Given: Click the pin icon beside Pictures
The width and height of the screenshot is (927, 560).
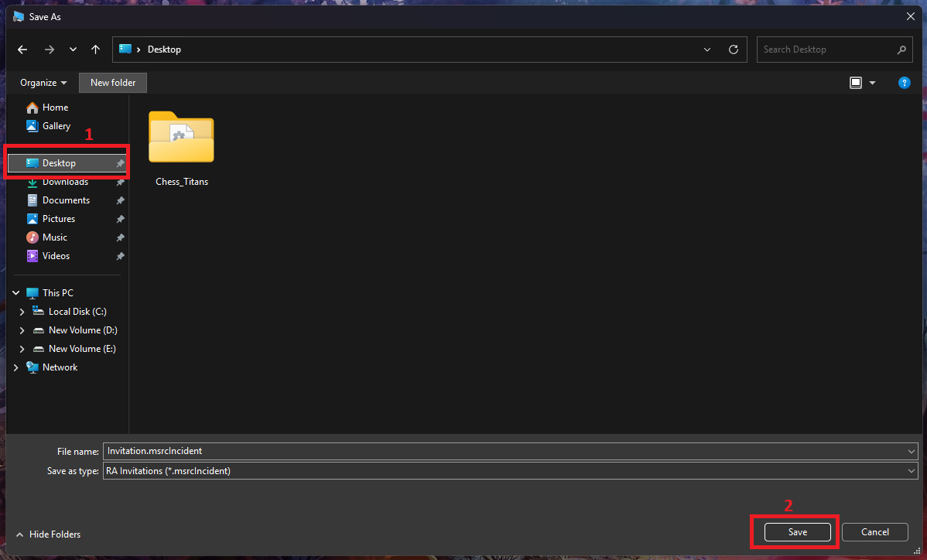Looking at the screenshot, I should coord(120,219).
